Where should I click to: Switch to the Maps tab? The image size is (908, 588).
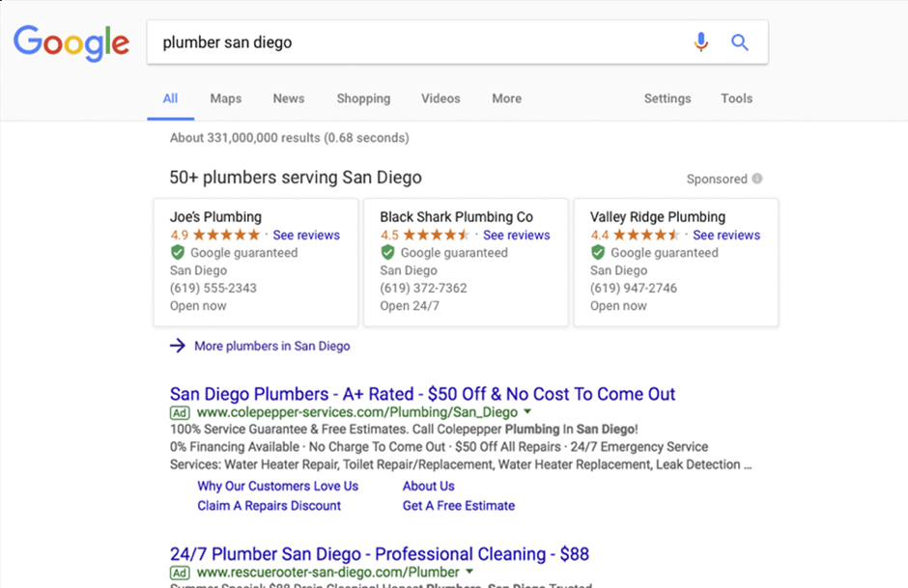pyautogui.click(x=226, y=98)
